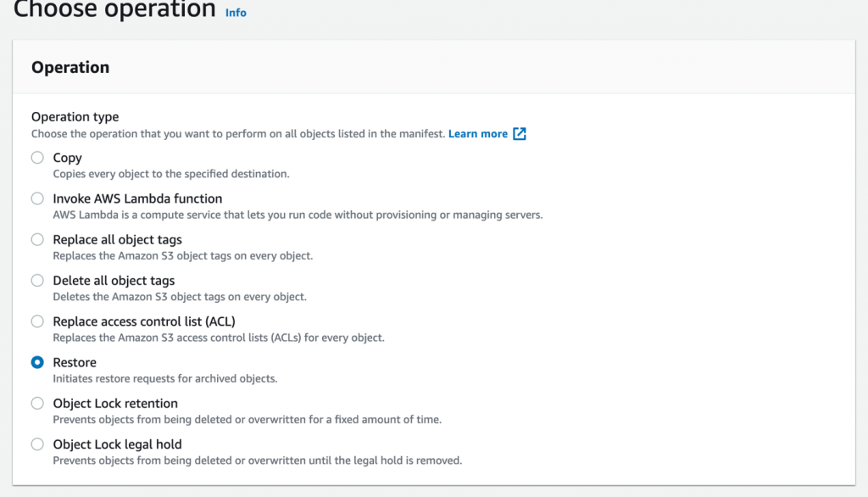Click the Replace all object tags label
Screen dimensions: 868x497
tap(116, 239)
